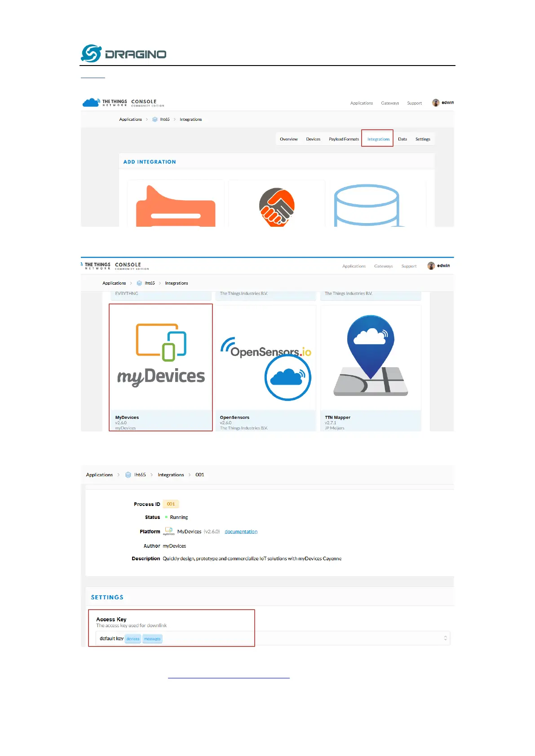The image size is (535, 756).
Task: Select the Integrations tab
Action: [378, 139]
